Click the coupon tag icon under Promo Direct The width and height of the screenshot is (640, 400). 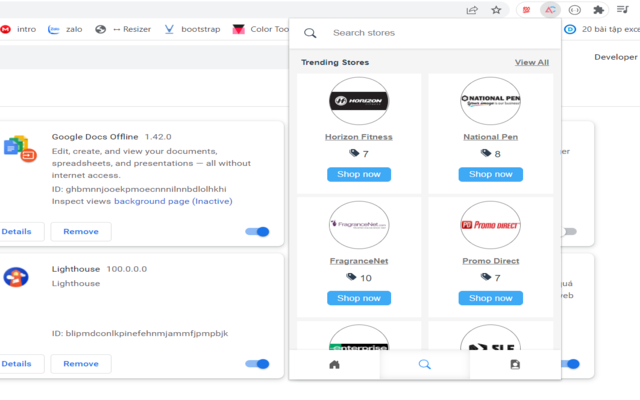[486, 277]
